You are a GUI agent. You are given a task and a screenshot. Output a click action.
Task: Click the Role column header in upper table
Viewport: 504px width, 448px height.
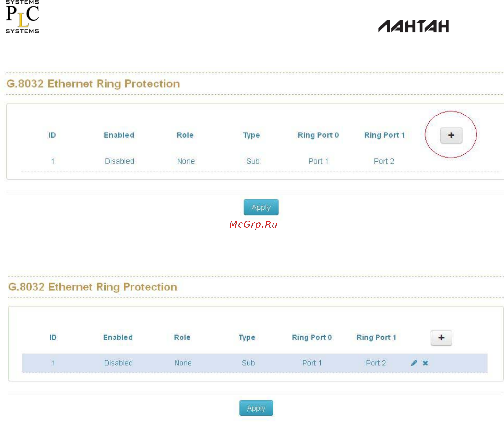click(x=185, y=135)
